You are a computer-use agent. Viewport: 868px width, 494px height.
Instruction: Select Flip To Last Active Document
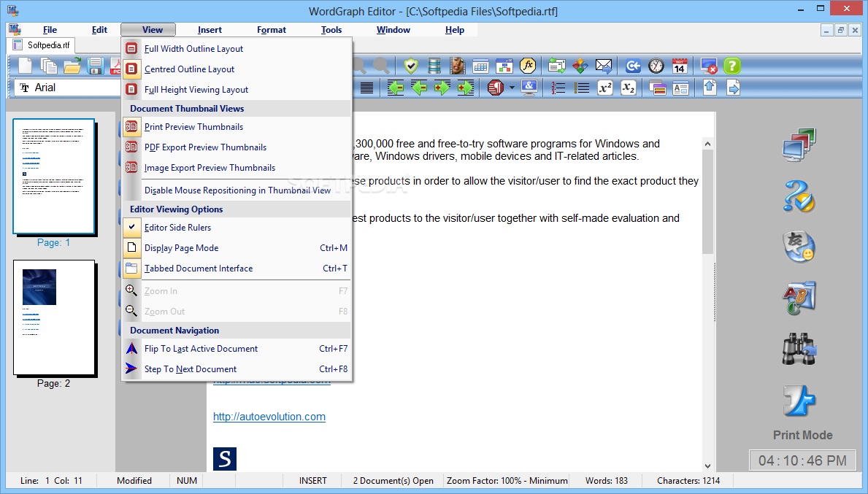(237, 349)
